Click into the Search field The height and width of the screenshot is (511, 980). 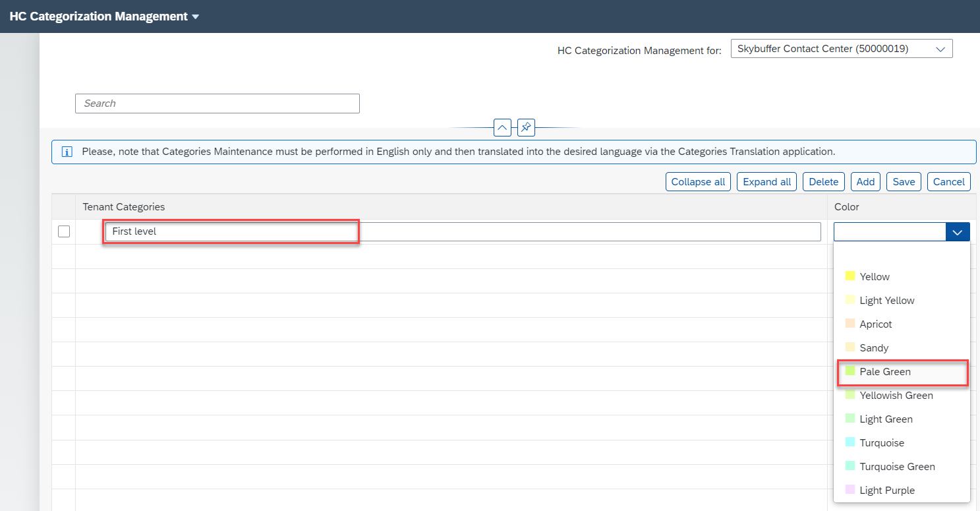217,104
